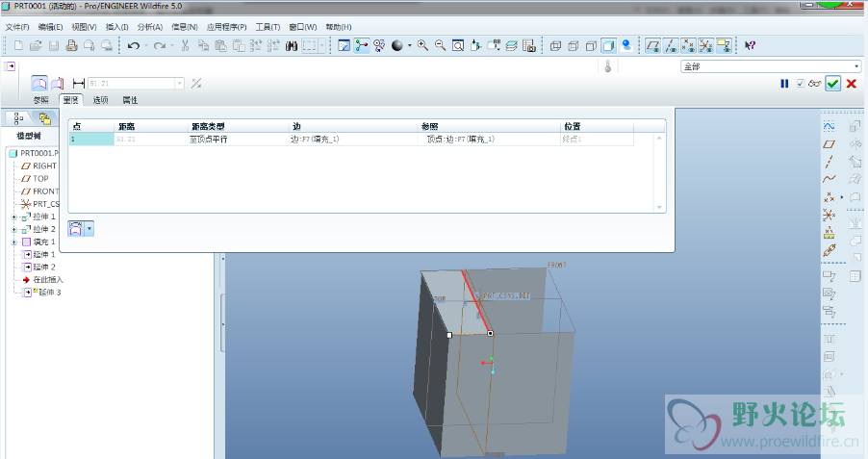868x459 pixels.
Task: Click the Repaint screen icon
Action: pyautogui.click(x=344, y=46)
